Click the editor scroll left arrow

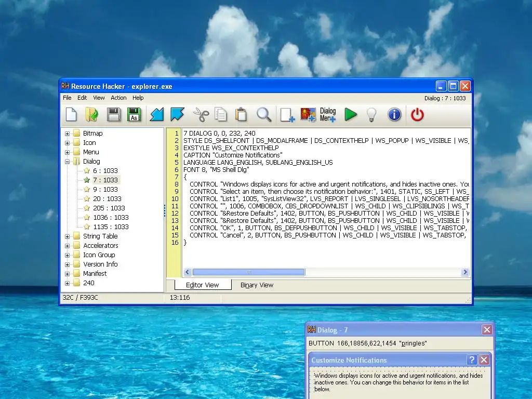click(187, 272)
